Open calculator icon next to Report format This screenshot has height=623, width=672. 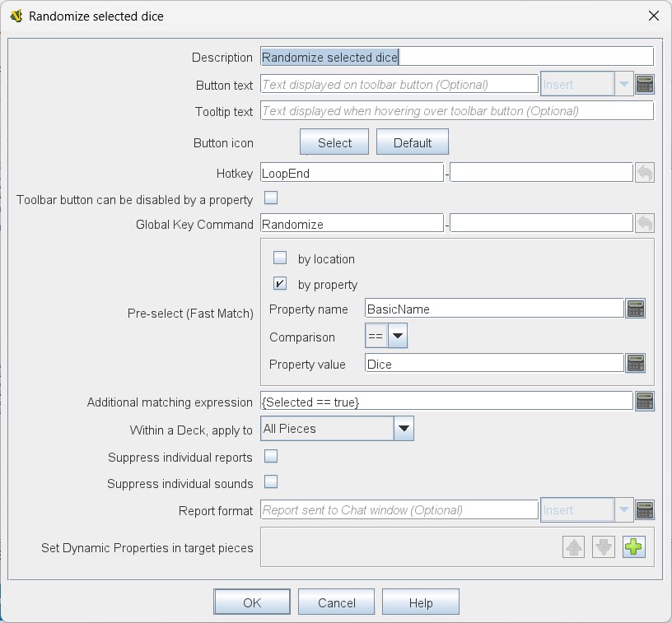(645, 509)
